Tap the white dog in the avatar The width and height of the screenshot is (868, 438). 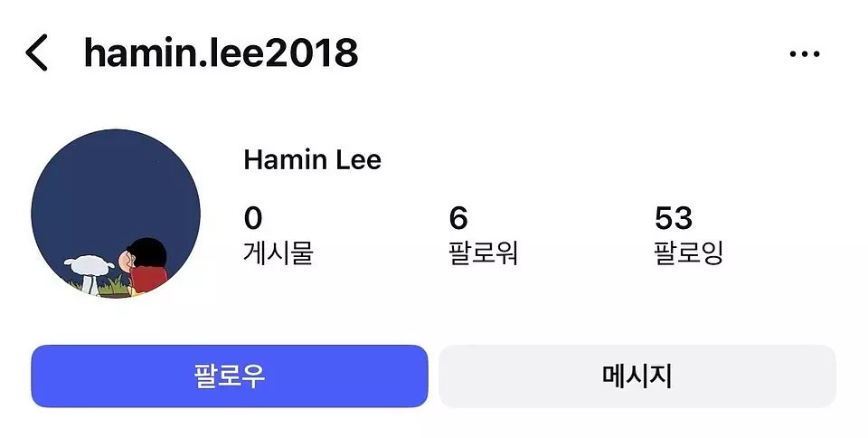pos(89,272)
